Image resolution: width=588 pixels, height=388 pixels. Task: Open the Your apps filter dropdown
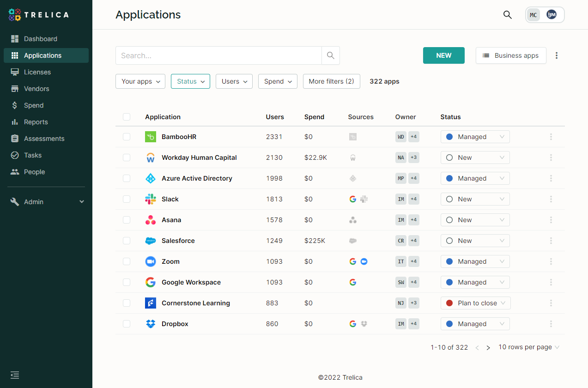[x=140, y=81]
